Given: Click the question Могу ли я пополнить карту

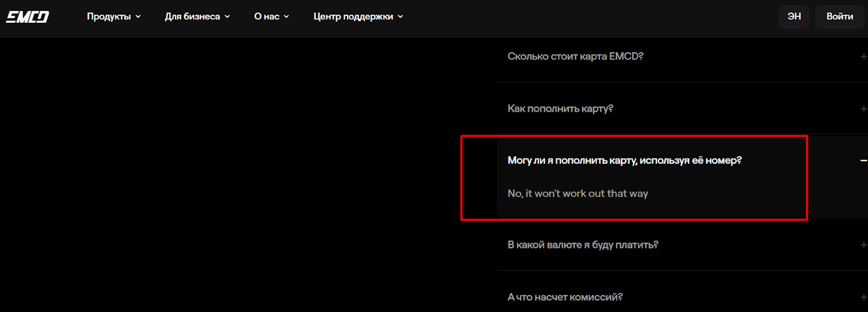Looking at the screenshot, I should 624,161.
